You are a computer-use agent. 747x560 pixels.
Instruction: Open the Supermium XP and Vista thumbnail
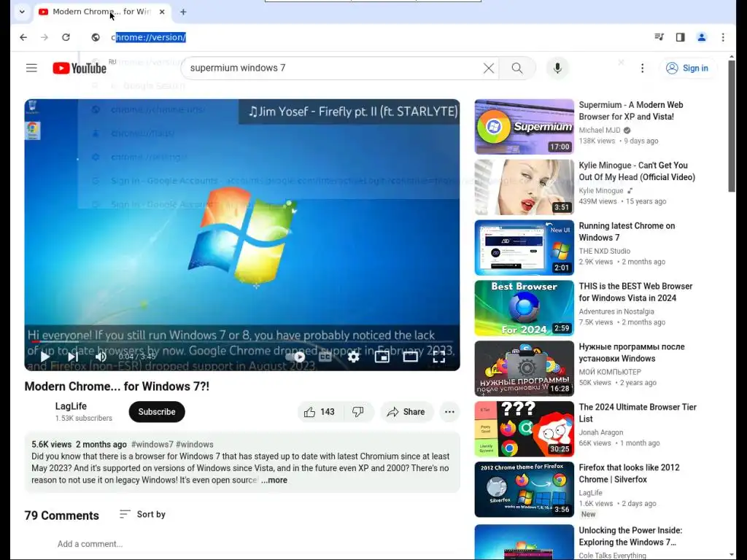click(x=524, y=127)
